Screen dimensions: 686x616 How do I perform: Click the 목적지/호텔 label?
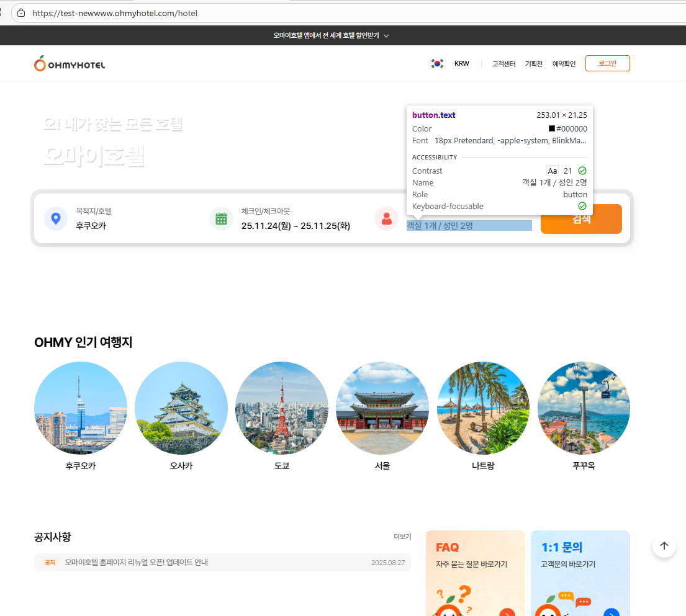click(x=94, y=211)
